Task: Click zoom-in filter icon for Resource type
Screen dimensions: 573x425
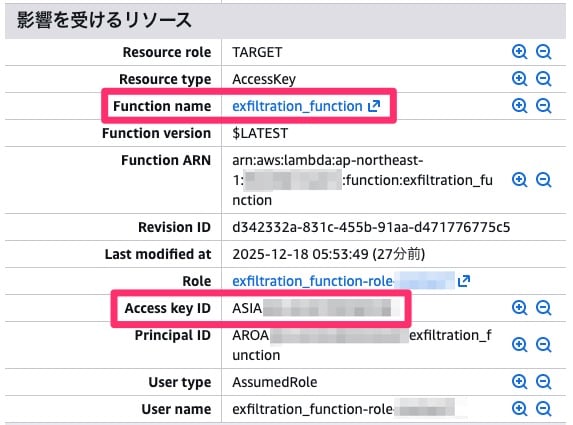Action: click(519, 79)
